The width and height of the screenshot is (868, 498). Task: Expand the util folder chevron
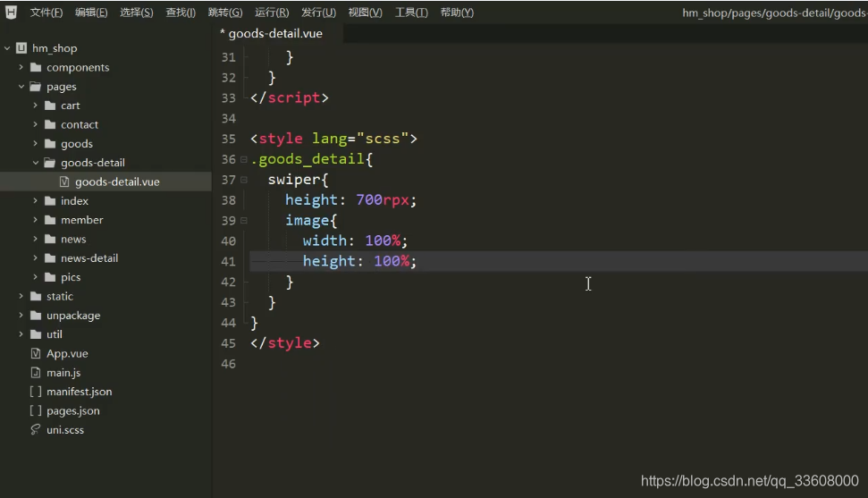[21, 334]
